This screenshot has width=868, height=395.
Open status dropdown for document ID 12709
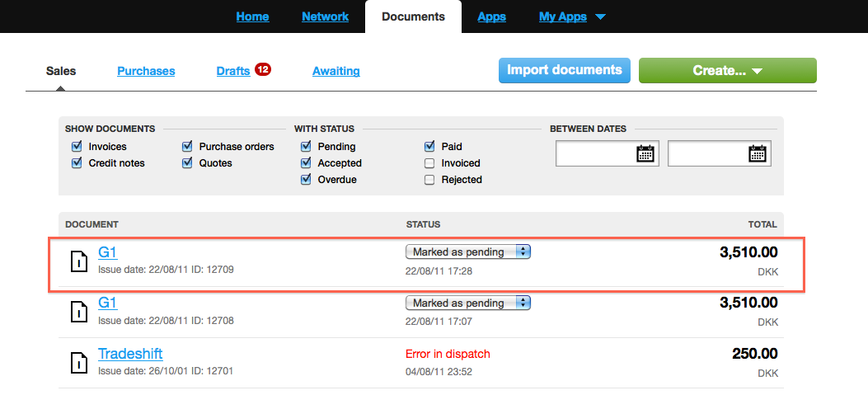[x=467, y=252]
